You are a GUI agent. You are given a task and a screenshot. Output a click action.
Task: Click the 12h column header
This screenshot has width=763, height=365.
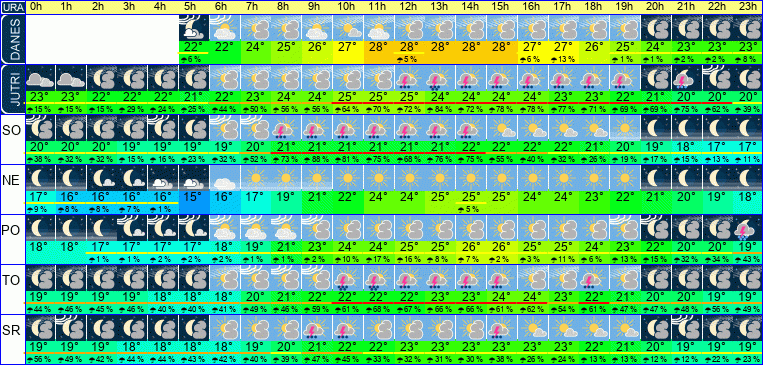[x=410, y=7]
